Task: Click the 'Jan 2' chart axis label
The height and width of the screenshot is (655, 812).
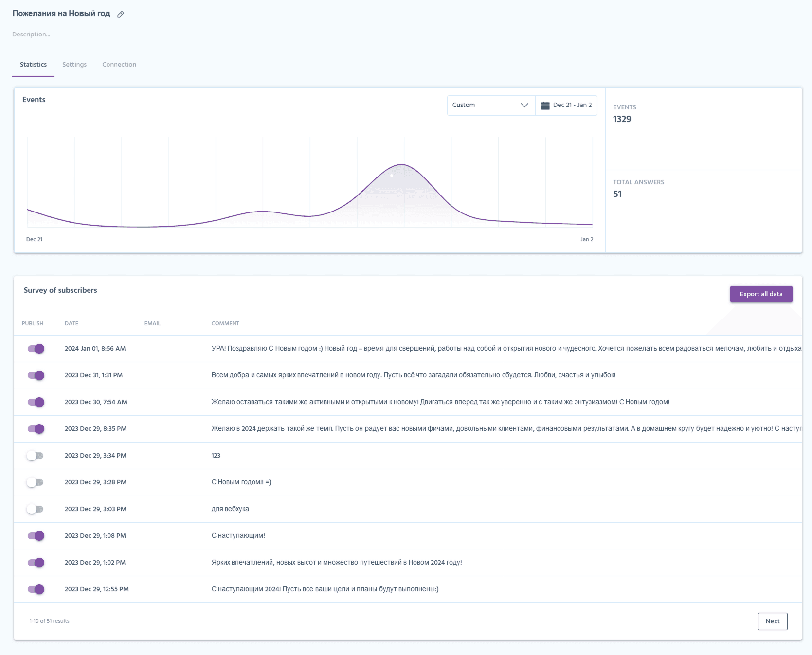Action: 587,239
